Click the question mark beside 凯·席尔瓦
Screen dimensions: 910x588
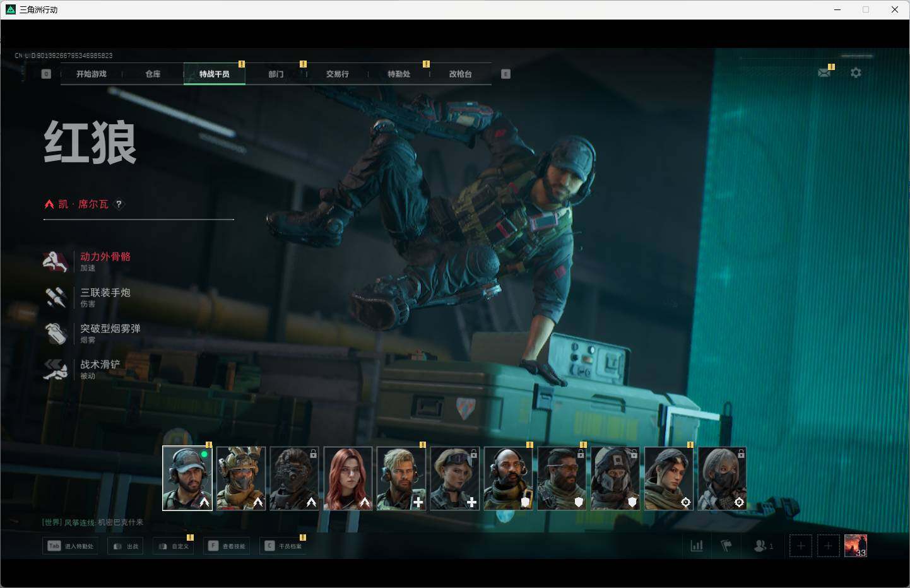click(x=119, y=204)
